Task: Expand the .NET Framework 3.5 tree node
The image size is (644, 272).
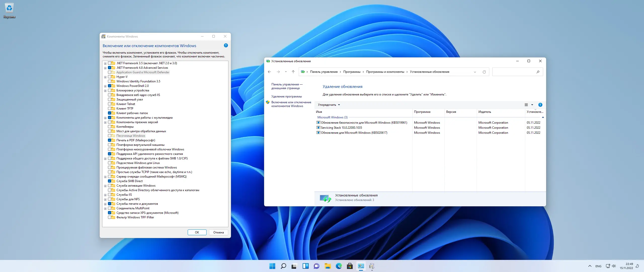Action: pyautogui.click(x=105, y=63)
